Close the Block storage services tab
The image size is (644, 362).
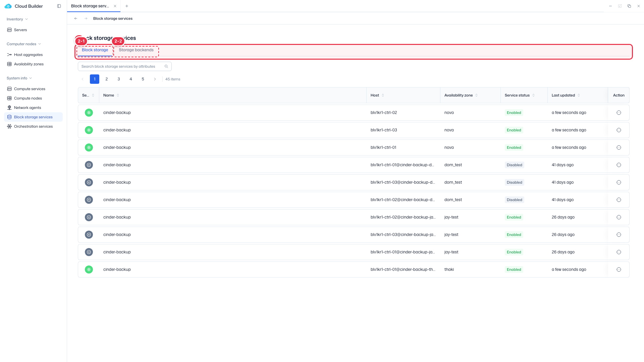115,6
